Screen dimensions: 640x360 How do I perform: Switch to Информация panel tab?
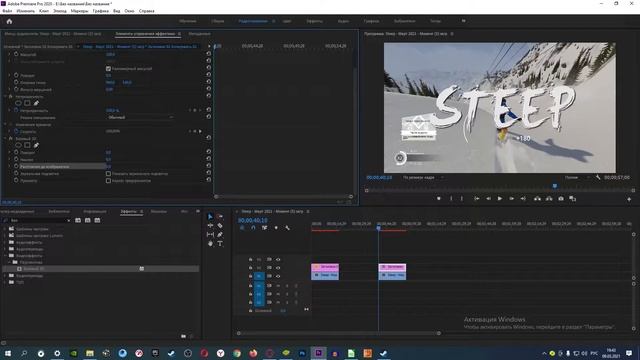pyautogui.click(x=95, y=211)
